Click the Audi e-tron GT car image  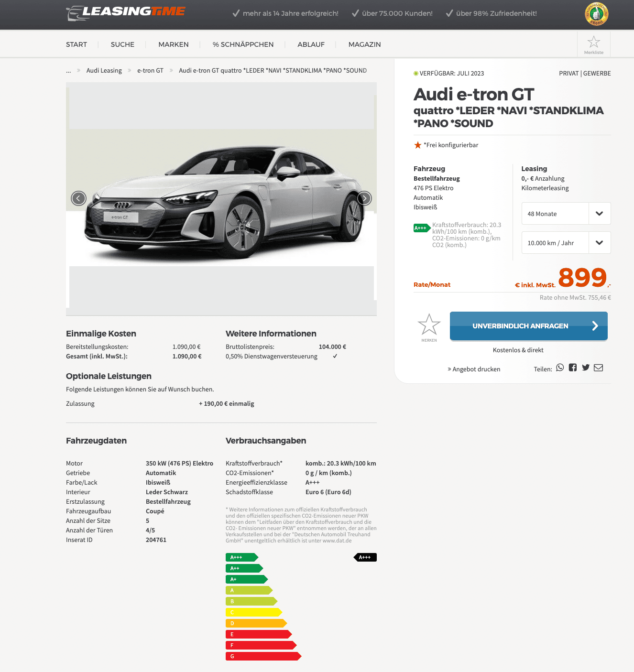(221, 199)
